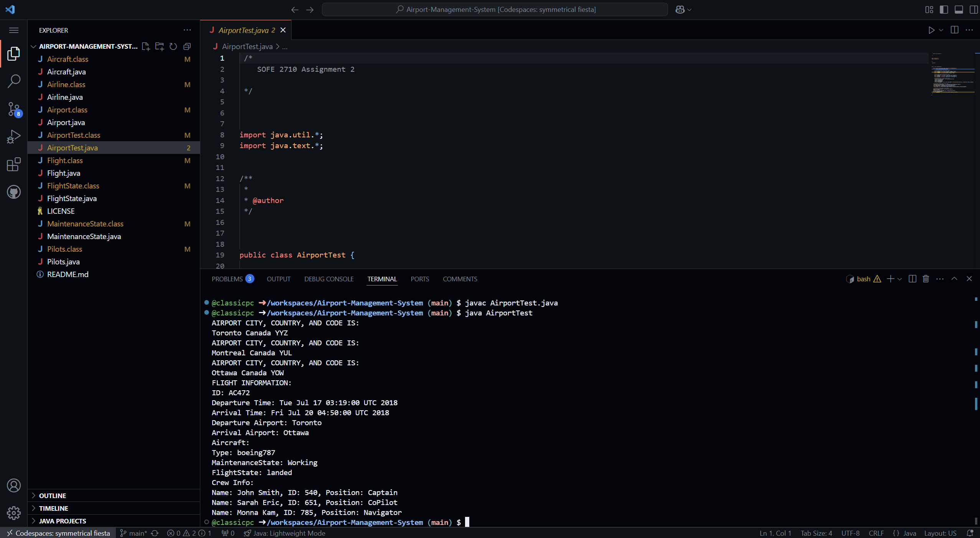The image size is (980, 538).
Task: Run AirportTest.java with the play button
Action: coord(931,30)
